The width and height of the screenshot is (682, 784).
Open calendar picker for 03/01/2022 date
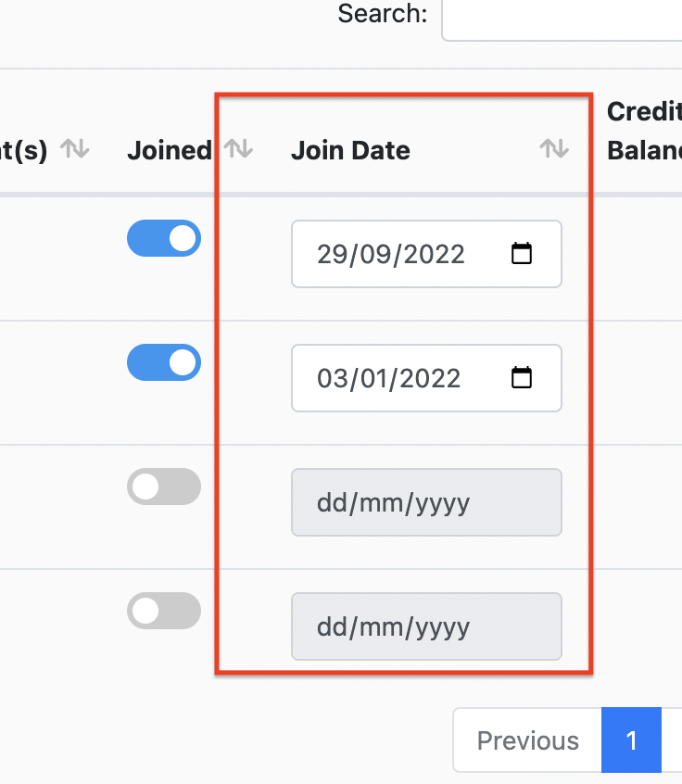pyautogui.click(x=522, y=377)
